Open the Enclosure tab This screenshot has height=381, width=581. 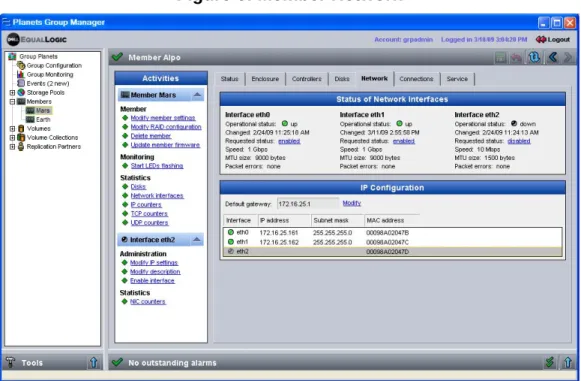(265, 79)
